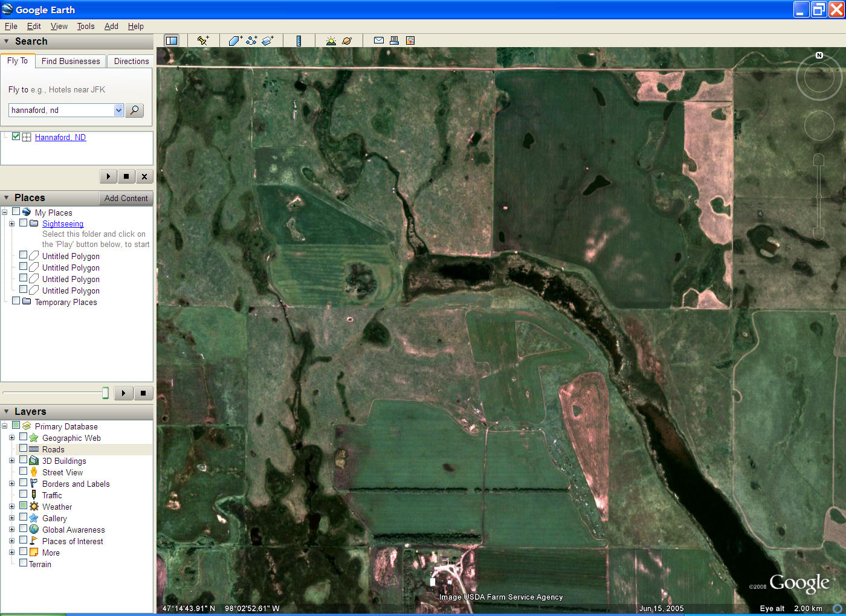Enable the Roads layer checkbox

point(23,448)
